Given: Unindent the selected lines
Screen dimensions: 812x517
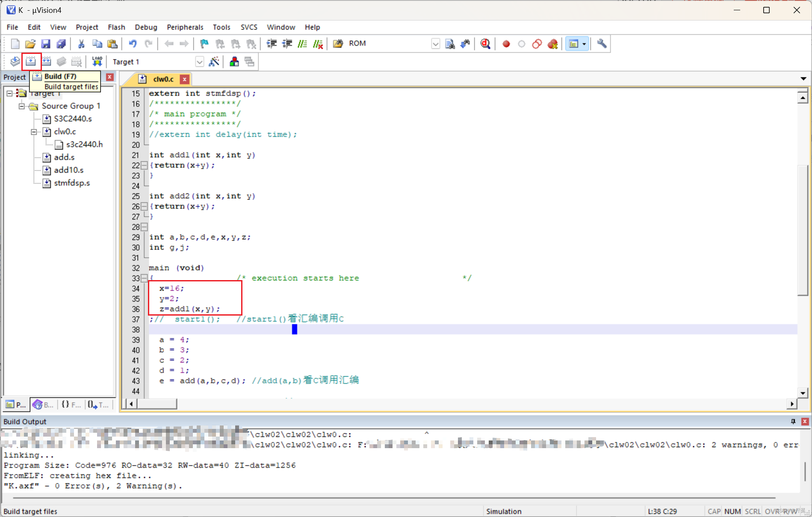Looking at the screenshot, I should coord(287,44).
